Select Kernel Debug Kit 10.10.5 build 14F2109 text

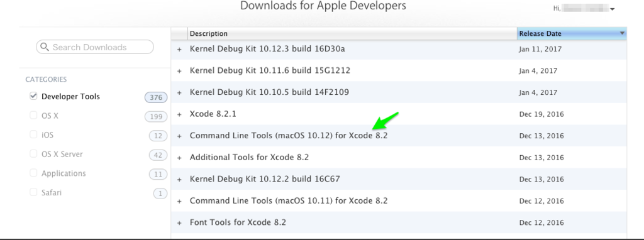[x=269, y=92]
